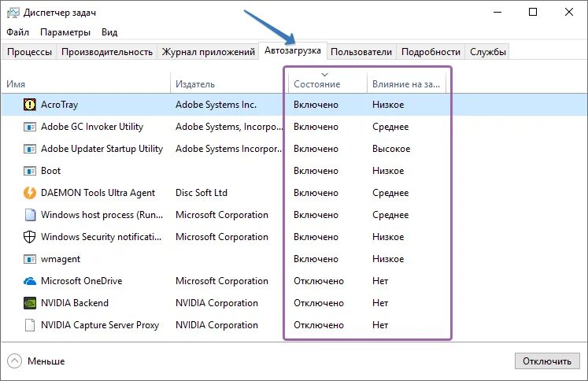This screenshot has width=588, height=381.
Task: Select the Автозагрузка tab
Action: click(293, 50)
